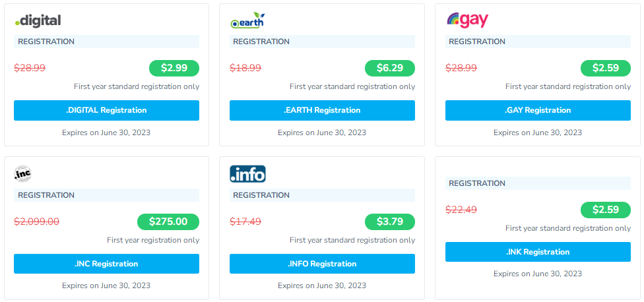
Task: Click the .info domain logo
Action: [x=247, y=174]
